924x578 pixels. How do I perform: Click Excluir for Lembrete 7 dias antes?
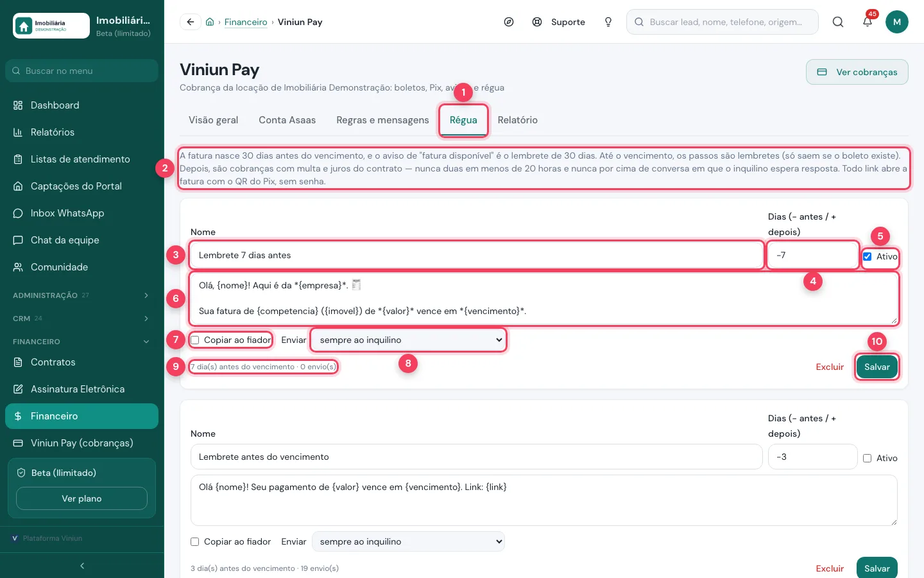pyautogui.click(x=830, y=367)
